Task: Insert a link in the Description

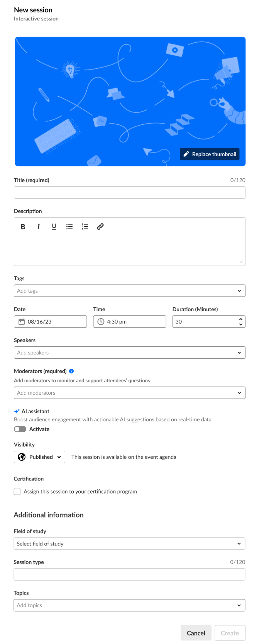Action: tap(100, 227)
